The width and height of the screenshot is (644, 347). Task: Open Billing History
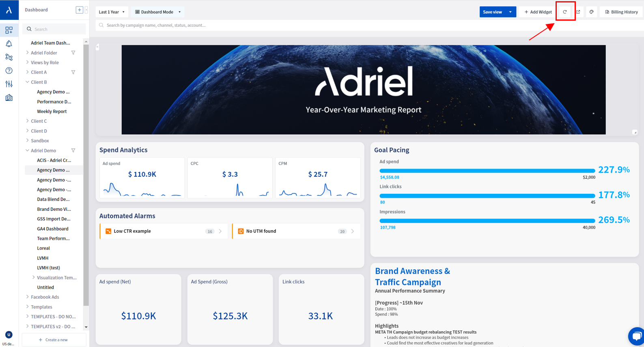point(622,12)
